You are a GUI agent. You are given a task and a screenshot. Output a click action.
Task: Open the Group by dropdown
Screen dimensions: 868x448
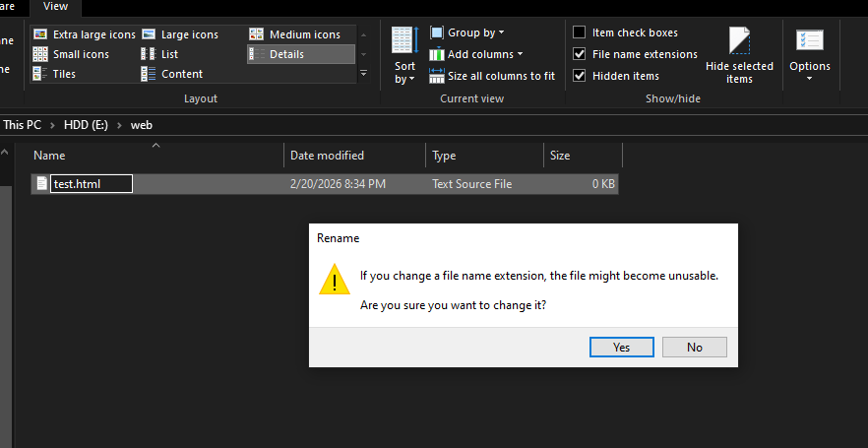tap(467, 32)
